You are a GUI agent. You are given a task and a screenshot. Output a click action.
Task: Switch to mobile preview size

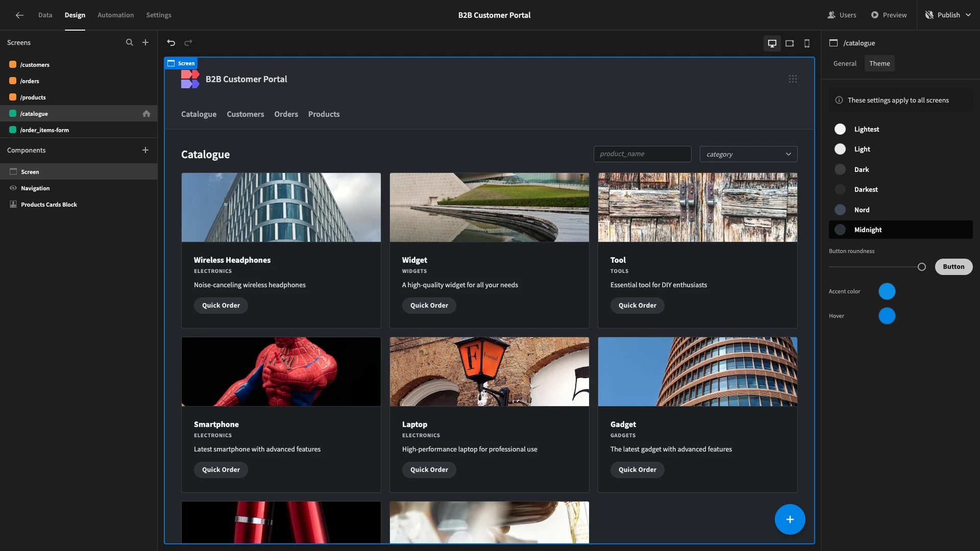point(807,43)
